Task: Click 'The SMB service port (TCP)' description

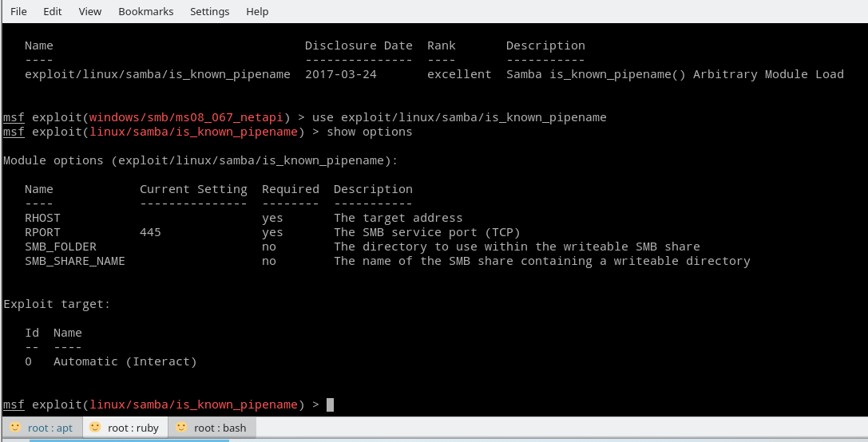Action: (x=426, y=232)
